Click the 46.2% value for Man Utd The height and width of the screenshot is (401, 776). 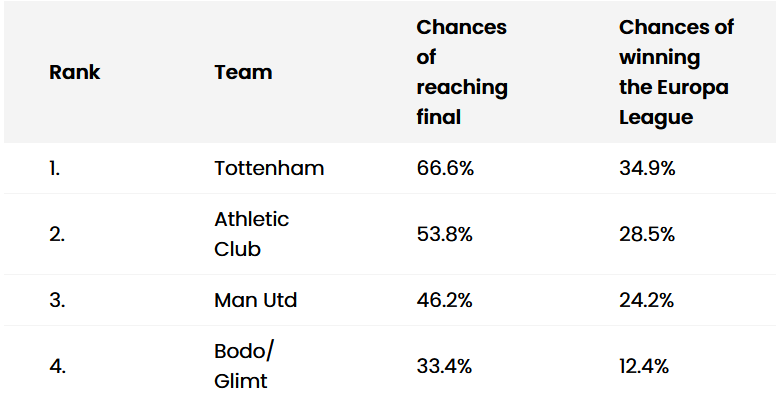(x=444, y=301)
